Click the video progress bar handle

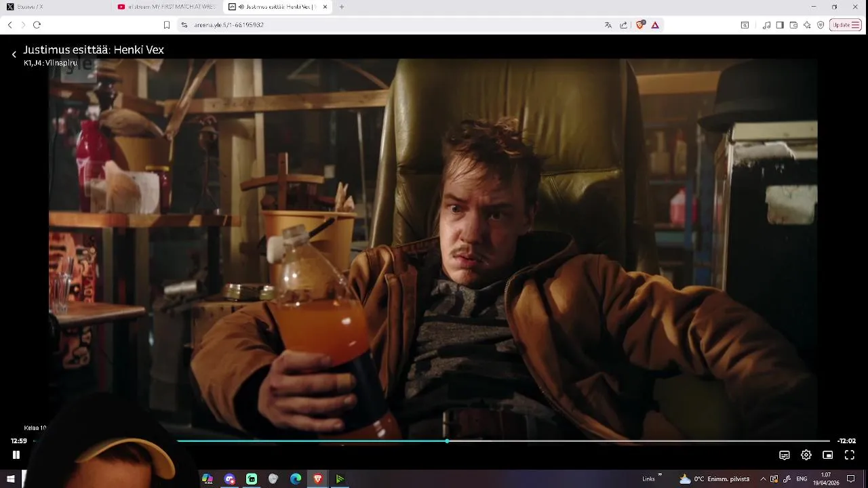click(x=447, y=441)
